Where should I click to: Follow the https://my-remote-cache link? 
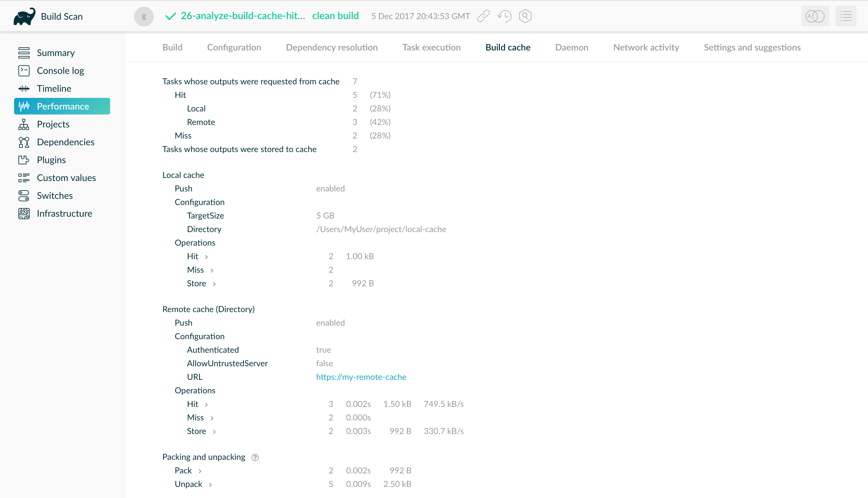[x=361, y=377]
